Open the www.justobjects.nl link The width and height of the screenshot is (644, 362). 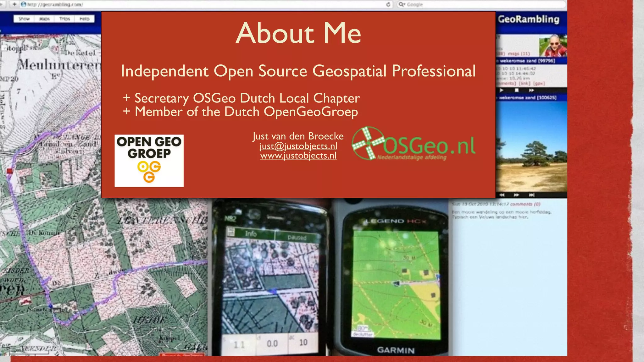(298, 156)
